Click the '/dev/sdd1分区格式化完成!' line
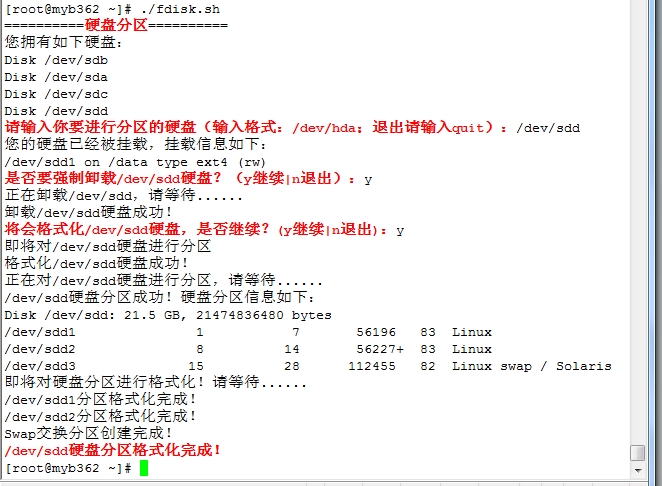This screenshot has height=486, width=662. coord(100,399)
